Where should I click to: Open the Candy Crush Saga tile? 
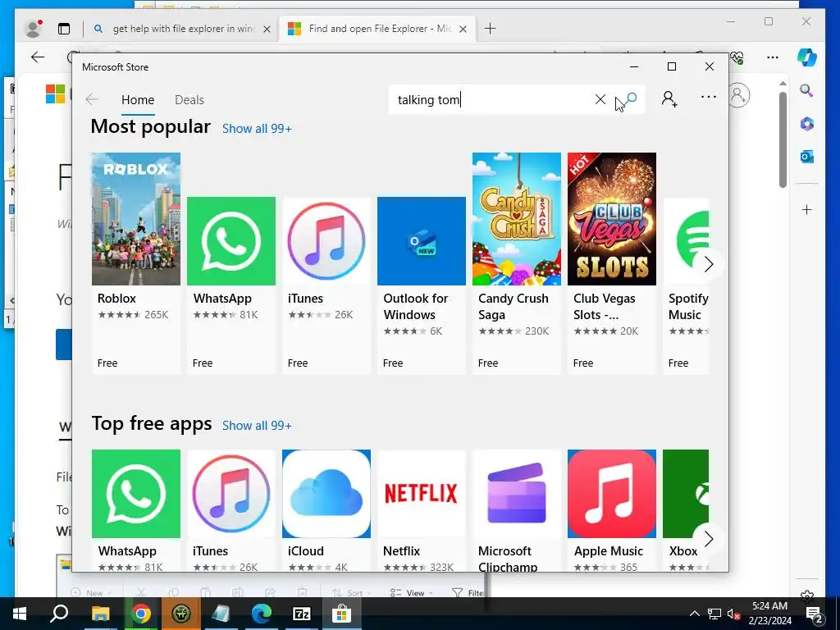click(517, 263)
